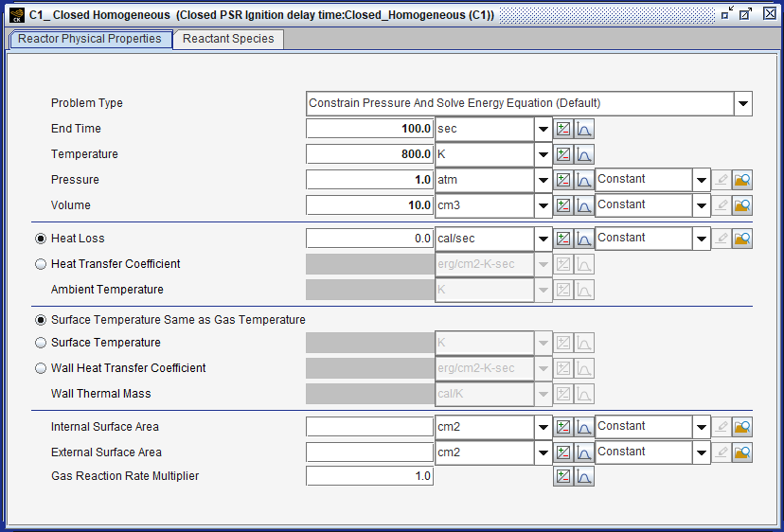This screenshot has height=532, width=784.
Task: Open External Surface Area Constant profile dropdown
Action: (702, 453)
